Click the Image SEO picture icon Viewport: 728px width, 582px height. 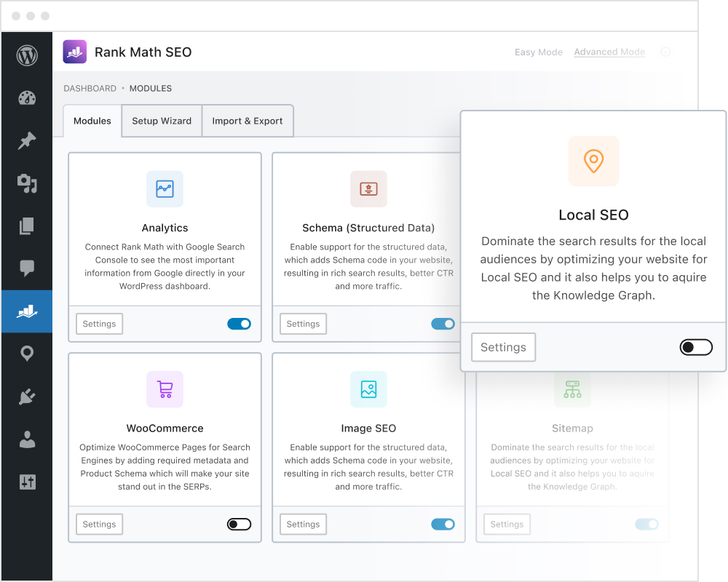click(368, 389)
